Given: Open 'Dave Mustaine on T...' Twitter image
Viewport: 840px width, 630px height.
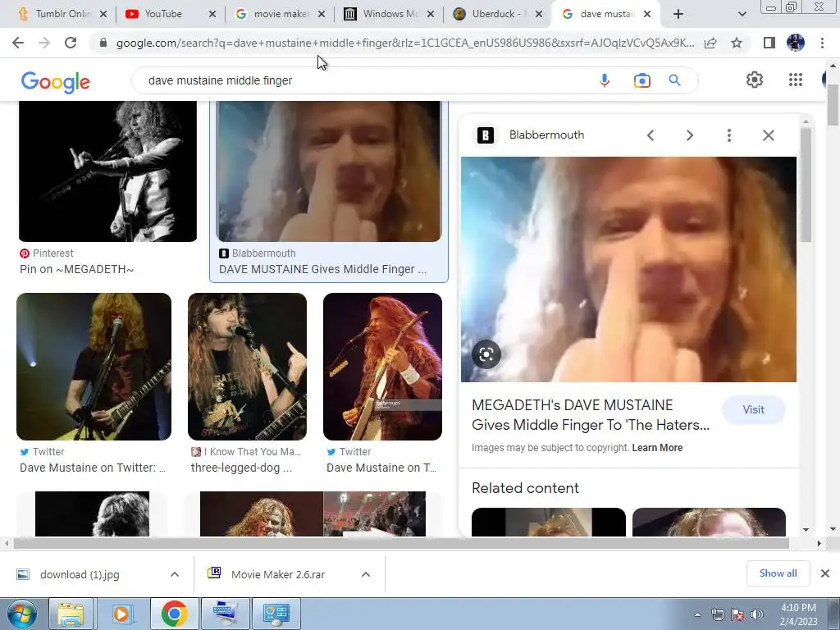Looking at the screenshot, I should click(x=382, y=367).
